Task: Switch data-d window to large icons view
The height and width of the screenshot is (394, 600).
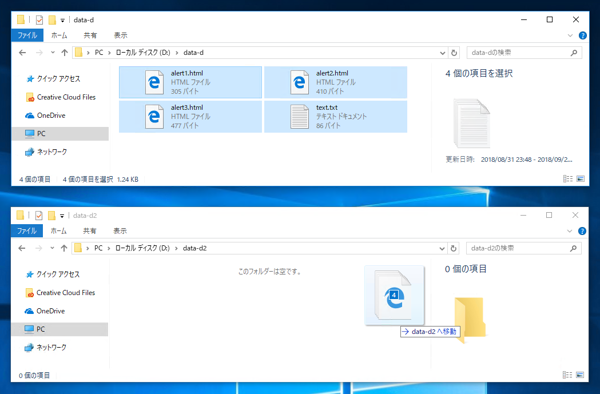Action: [580, 179]
